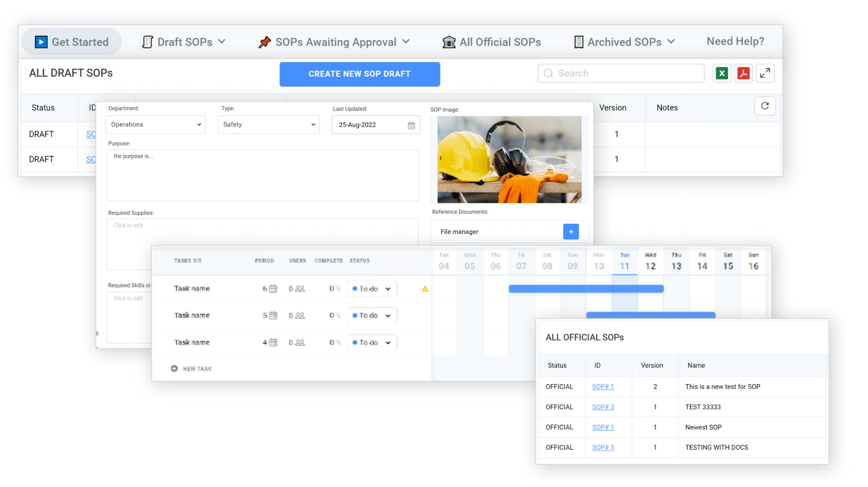The width and height of the screenshot is (868, 487).
Task: Open the Department Operations dropdown
Action: click(x=156, y=125)
